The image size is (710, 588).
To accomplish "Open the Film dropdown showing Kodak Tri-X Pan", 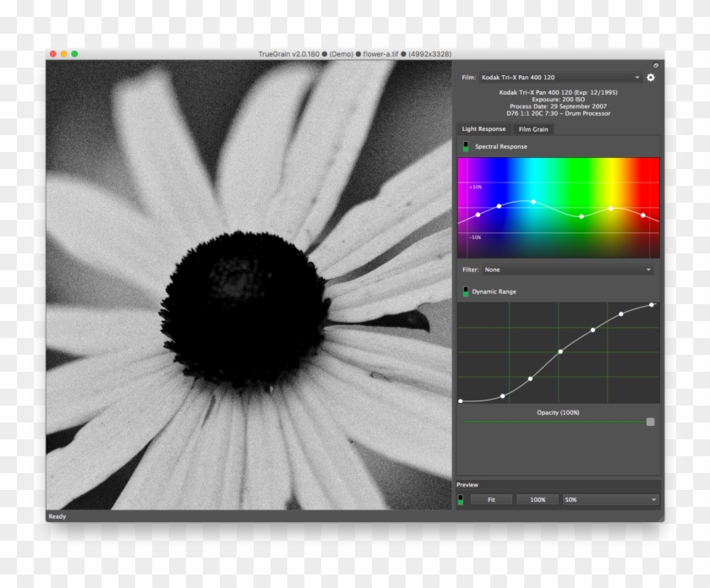I will click(x=561, y=78).
